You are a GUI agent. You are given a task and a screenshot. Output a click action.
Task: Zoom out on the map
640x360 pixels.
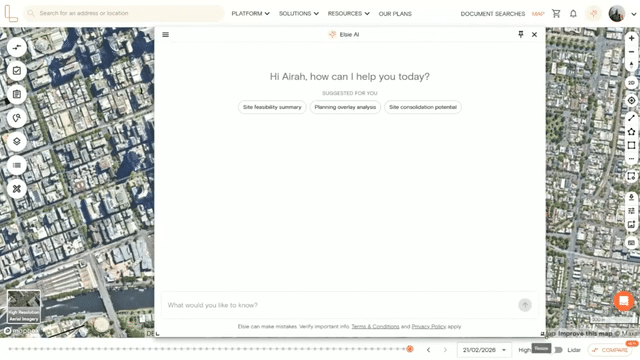[x=631, y=52]
